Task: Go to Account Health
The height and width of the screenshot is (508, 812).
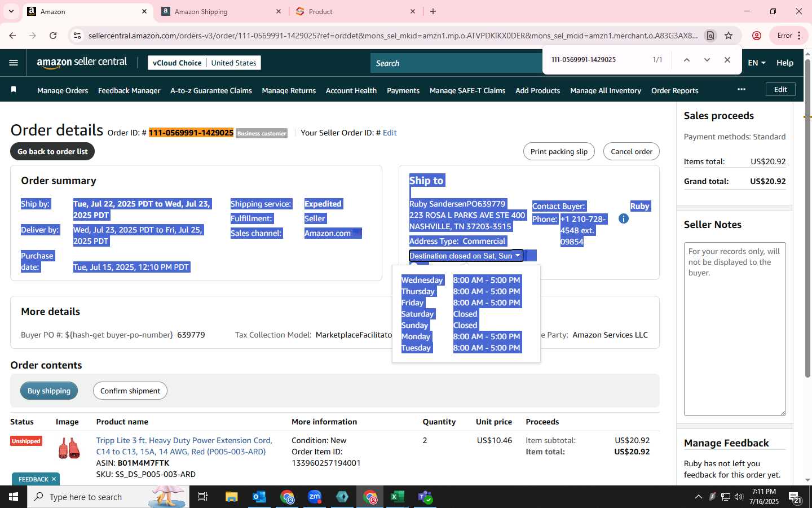Action: [x=351, y=90]
